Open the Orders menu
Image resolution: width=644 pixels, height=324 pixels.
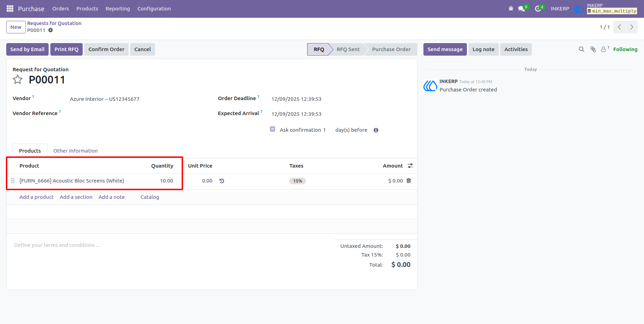(x=60, y=9)
